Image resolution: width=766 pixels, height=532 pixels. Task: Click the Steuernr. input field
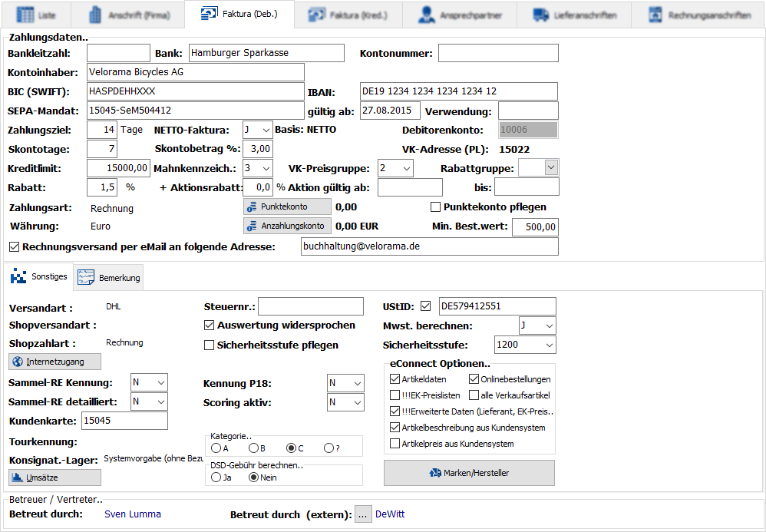tap(311, 306)
